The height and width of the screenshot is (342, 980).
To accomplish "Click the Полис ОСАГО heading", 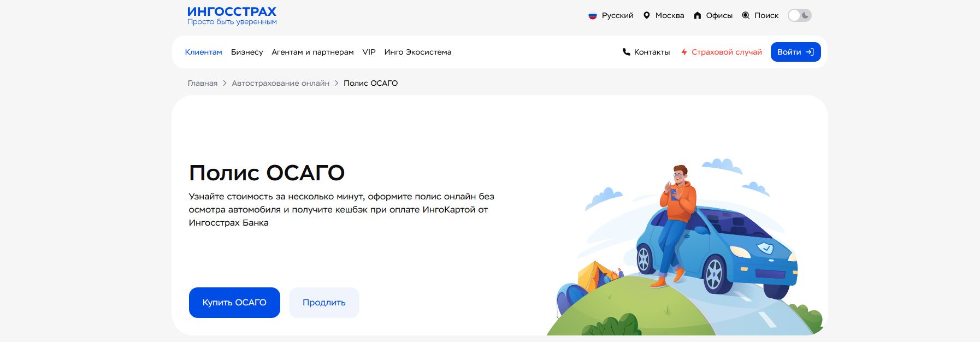I will coord(267,173).
